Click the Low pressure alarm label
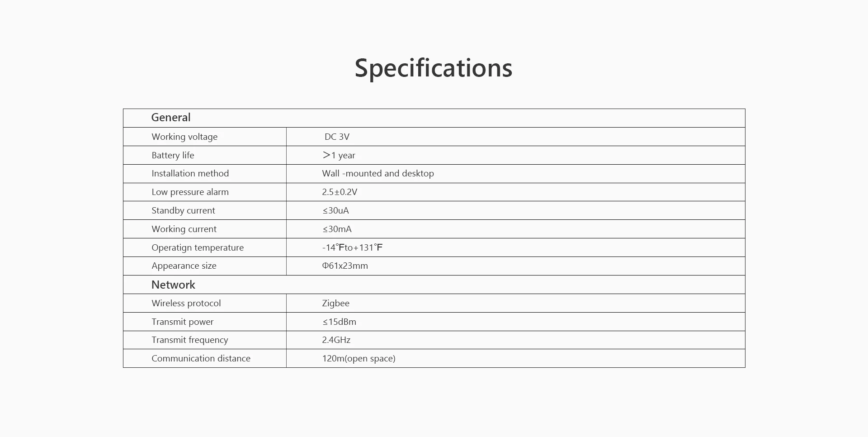 tap(190, 192)
